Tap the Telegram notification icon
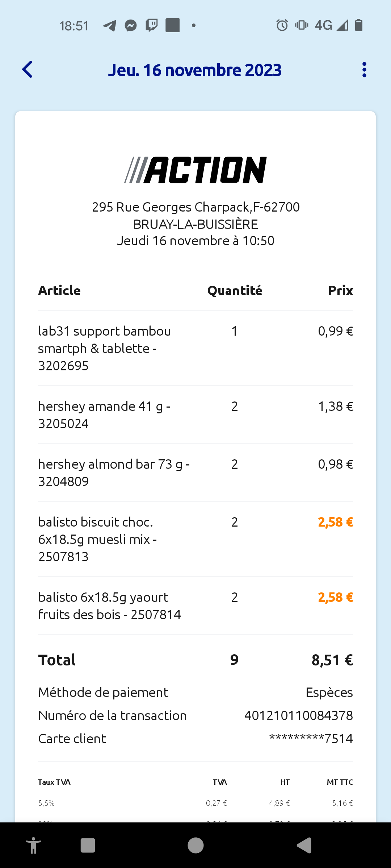Viewport: 391px width, 868px height. (x=110, y=26)
